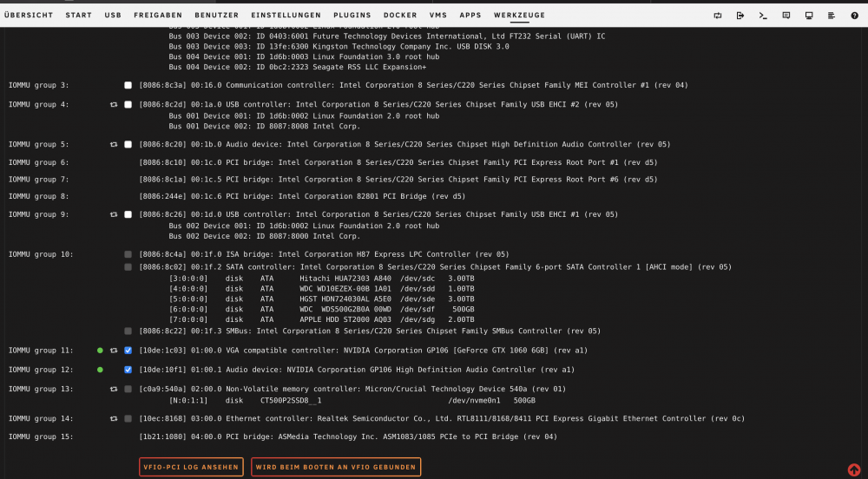Click the Micron/Crucial NVMe controller checkbox
This screenshot has width=868, height=479.
tap(128, 390)
